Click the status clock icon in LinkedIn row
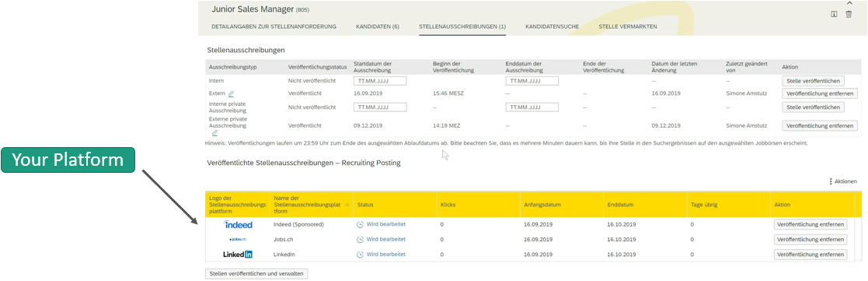The image size is (868, 281). 361,255
